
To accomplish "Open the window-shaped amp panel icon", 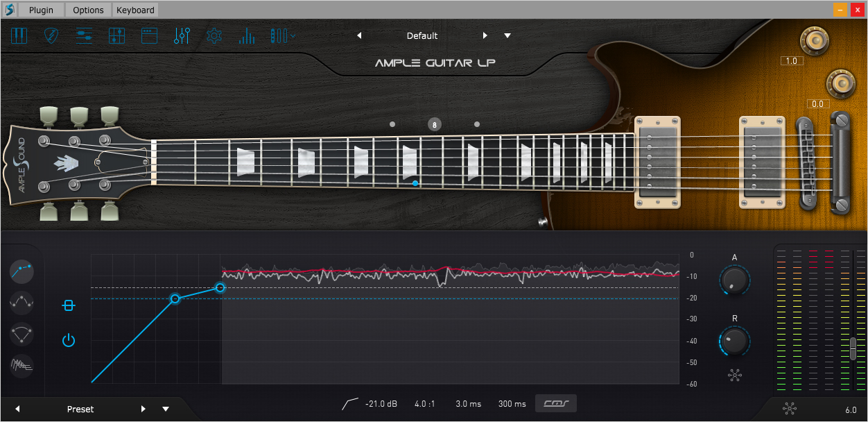I will pos(150,35).
